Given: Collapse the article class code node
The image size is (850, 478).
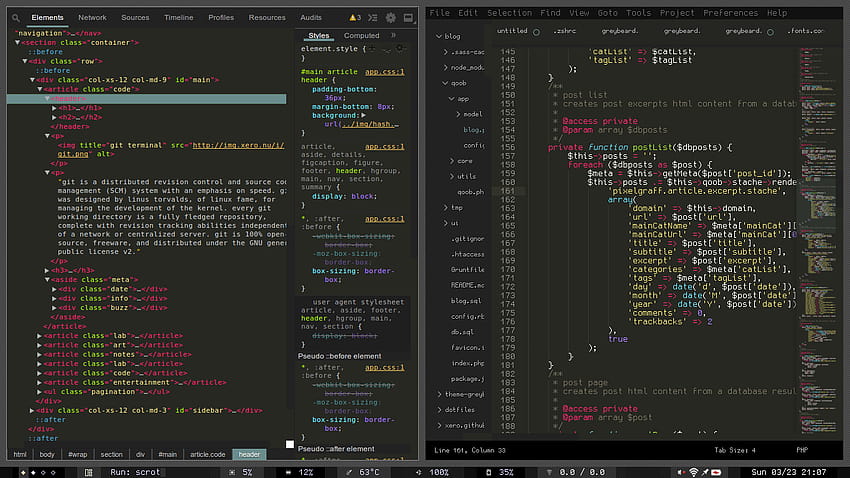Looking at the screenshot, I should (x=40, y=89).
